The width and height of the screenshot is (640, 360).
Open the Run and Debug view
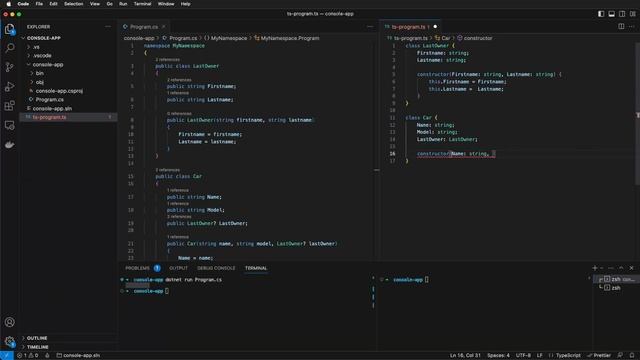click(9, 87)
